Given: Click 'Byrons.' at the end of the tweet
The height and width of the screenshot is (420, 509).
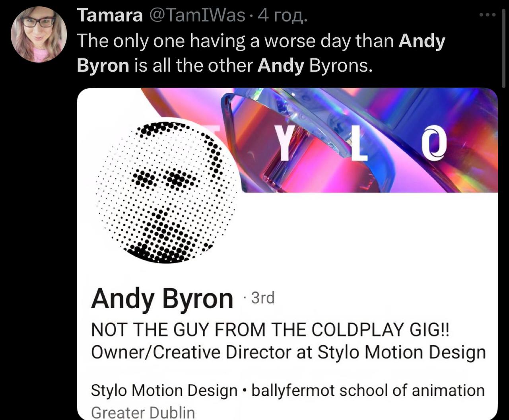Looking at the screenshot, I should [x=341, y=65].
